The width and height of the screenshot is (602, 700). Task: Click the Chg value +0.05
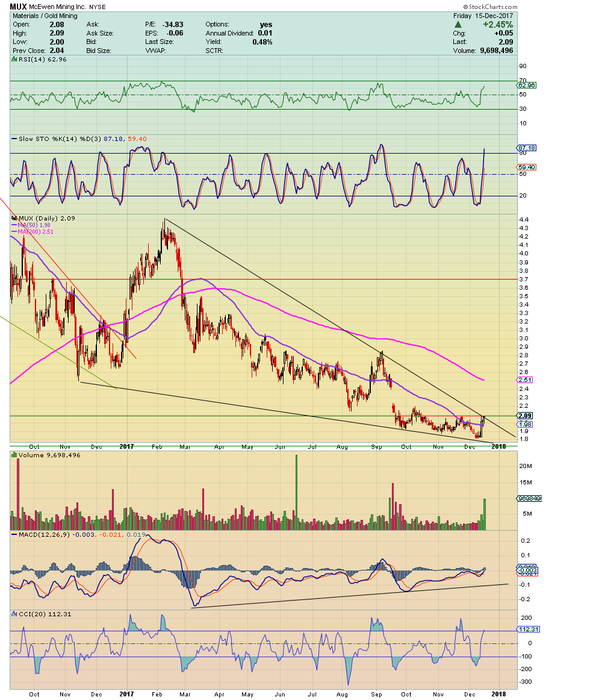click(504, 33)
